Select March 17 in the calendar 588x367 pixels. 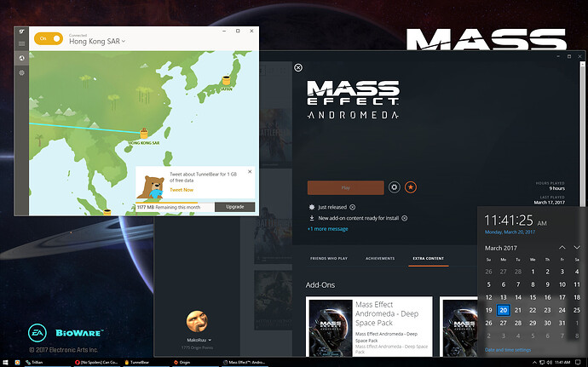pos(562,297)
